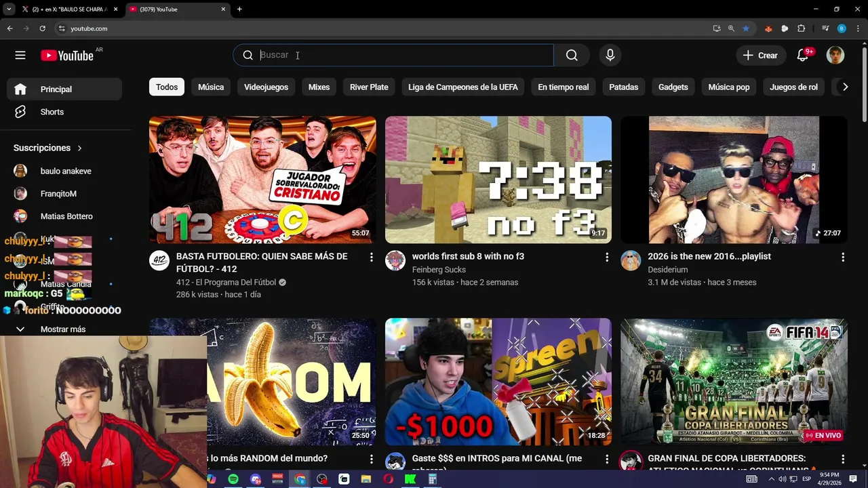The width and height of the screenshot is (868, 488).
Task: Open Spotify from the taskbar
Action: pyautogui.click(x=233, y=479)
